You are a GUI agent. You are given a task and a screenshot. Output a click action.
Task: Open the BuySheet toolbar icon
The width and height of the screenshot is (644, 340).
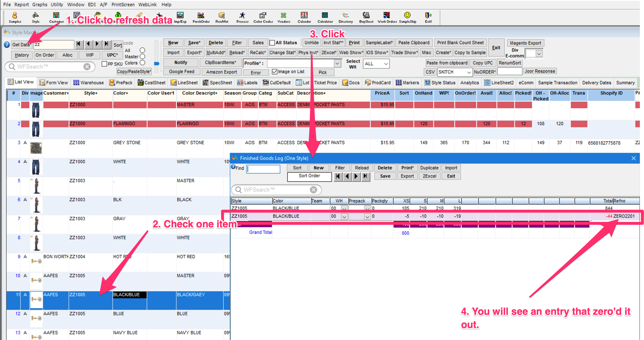pos(366,17)
